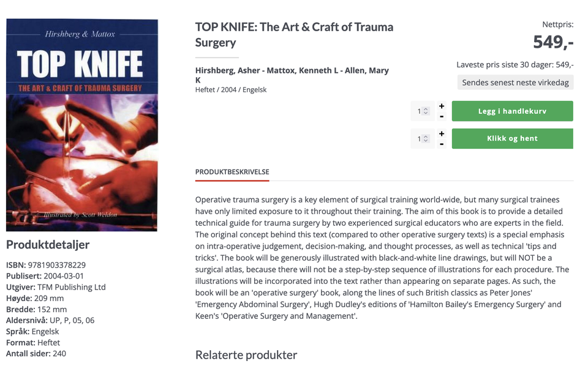The height and width of the screenshot is (366, 588).
Task: Click plus icon beside Legg i handlekurv
Action: (x=442, y=106)
